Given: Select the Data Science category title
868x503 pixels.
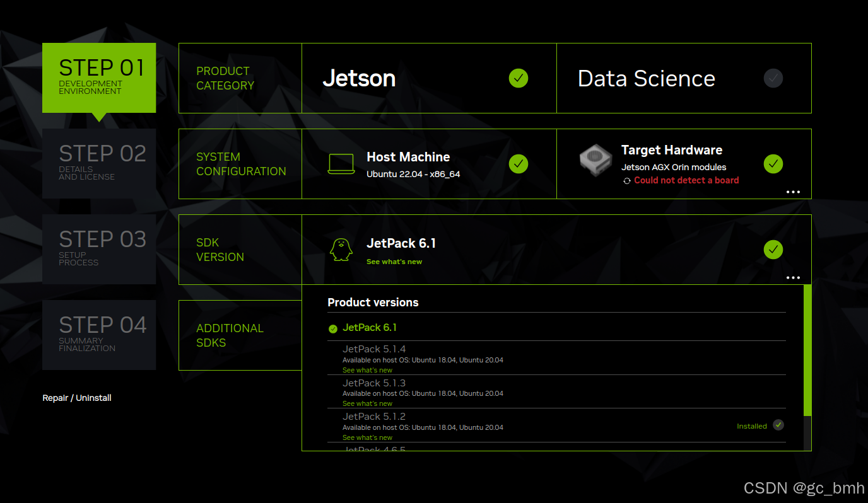Looking at the screenshot, I should [647, 78].
